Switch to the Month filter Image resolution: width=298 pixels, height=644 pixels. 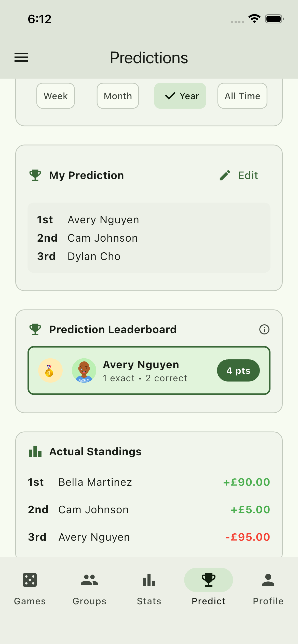coord(117,96)
